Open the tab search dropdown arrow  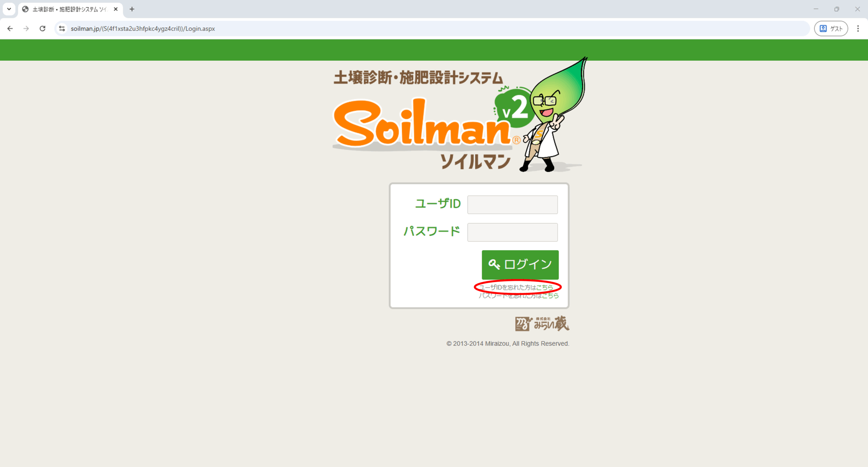pos(9,9)
